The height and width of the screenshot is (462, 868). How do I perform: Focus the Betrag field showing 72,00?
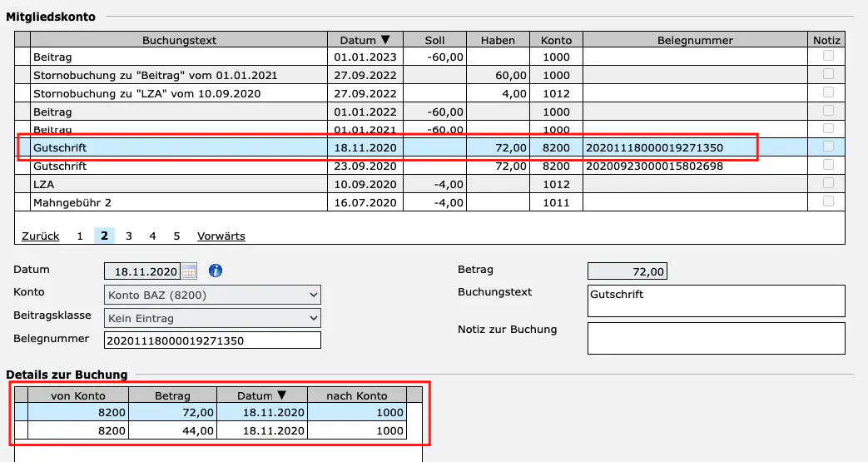tap(627, 271)
